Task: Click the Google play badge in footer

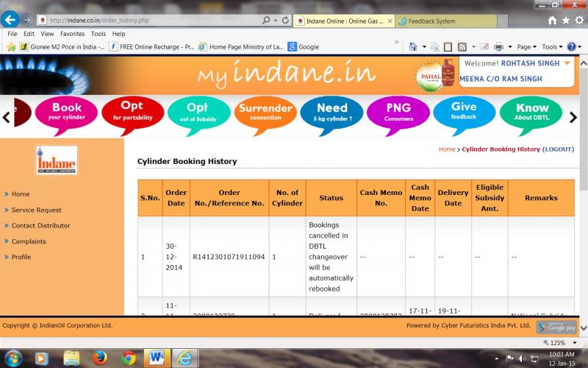Action: coord(556,327)
